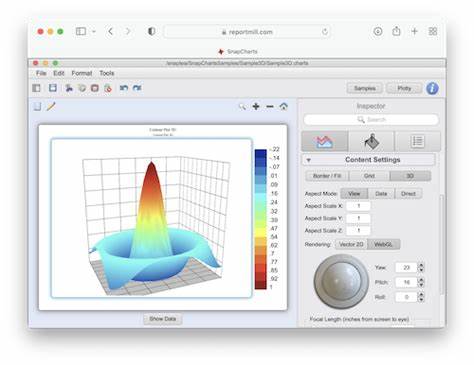The image size is (474, 365).
Task: Select the 3D tab
Action: (410, 176)
